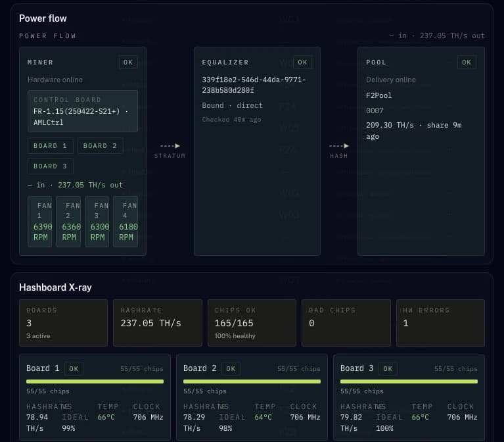Click the Hash arrow between Equalizer and Pool

tap(339, 146)
